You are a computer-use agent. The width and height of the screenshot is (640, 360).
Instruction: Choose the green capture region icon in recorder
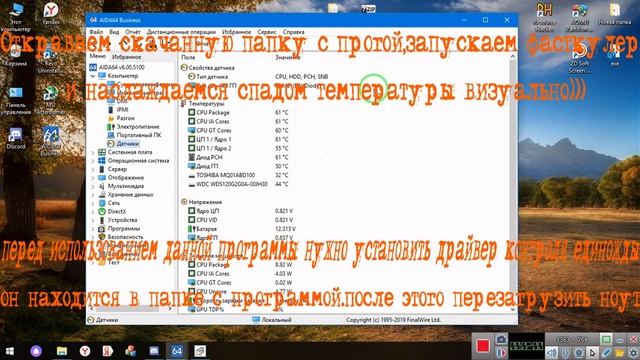tap(606, 339)
